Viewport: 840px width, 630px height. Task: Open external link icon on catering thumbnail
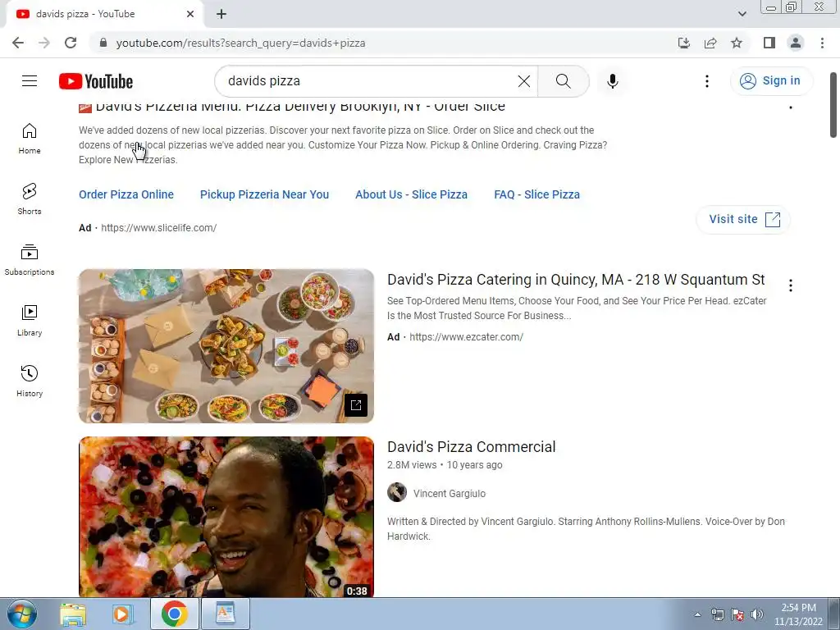356,405
